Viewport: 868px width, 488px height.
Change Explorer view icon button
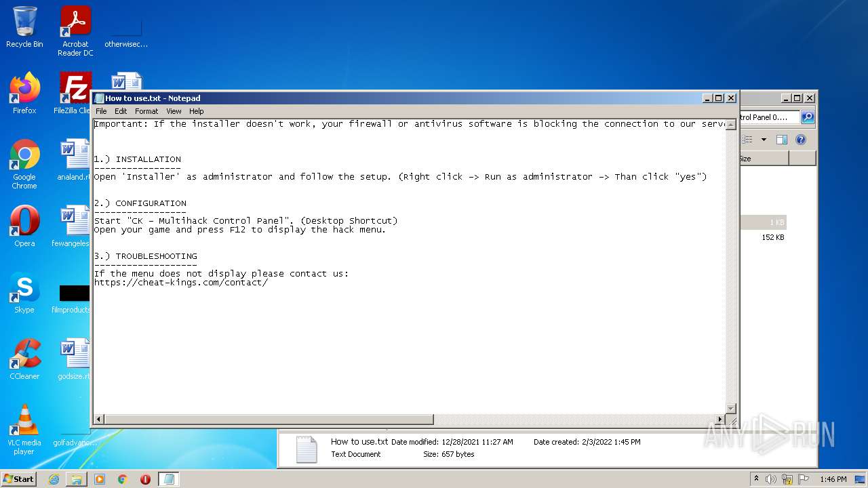(x=748, y=140)
